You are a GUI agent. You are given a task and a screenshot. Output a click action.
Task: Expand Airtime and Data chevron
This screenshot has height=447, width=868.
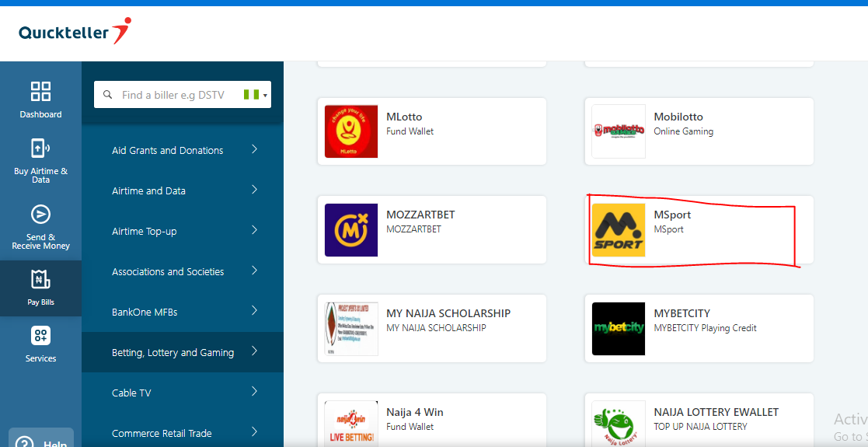coord(255,190)
